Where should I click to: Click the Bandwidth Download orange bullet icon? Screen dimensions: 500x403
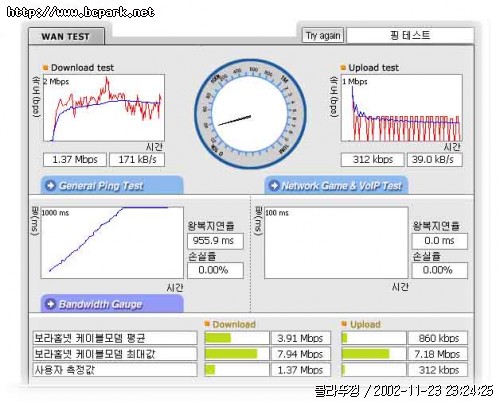pyautogui.click(x=207, y=324)
